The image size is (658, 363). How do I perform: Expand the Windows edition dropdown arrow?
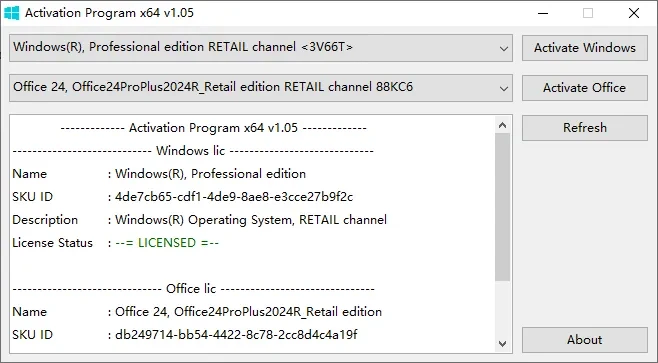click(x=504, y=48)
